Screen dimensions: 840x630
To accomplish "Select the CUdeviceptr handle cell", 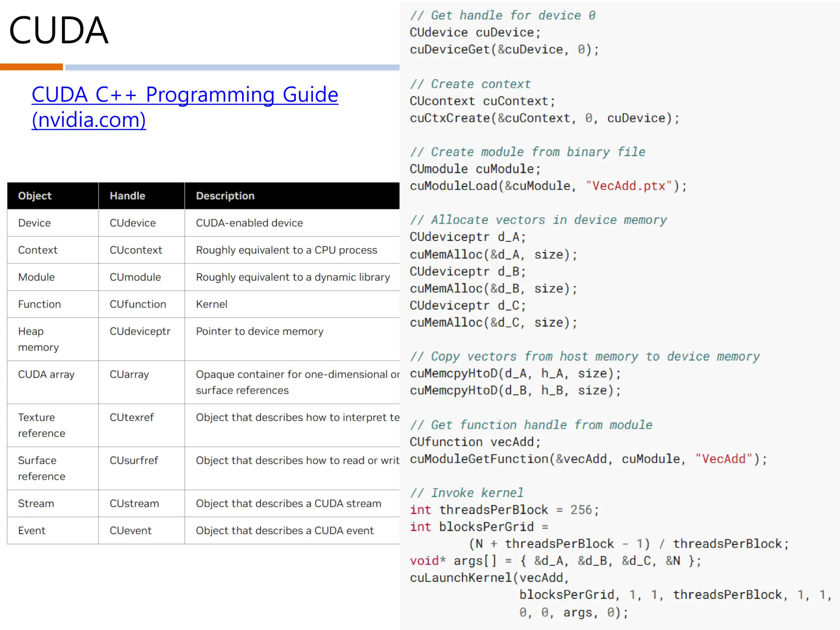I will coord(139,331).
